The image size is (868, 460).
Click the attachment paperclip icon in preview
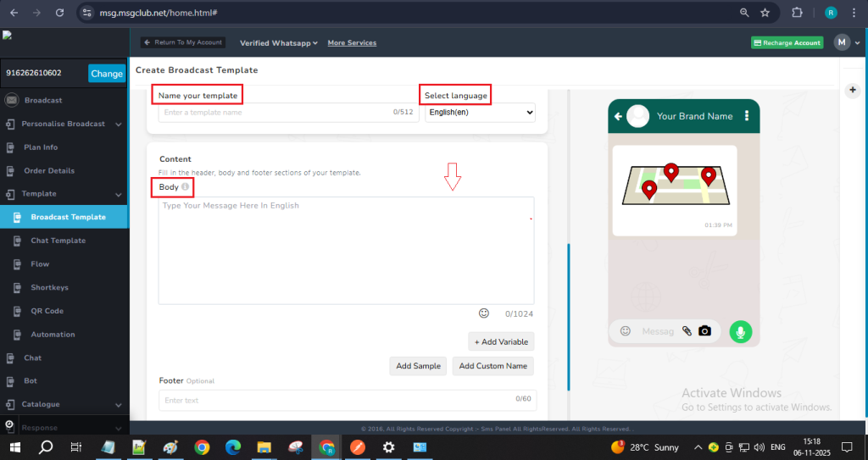pyautogui.click(x=687, y=331)
